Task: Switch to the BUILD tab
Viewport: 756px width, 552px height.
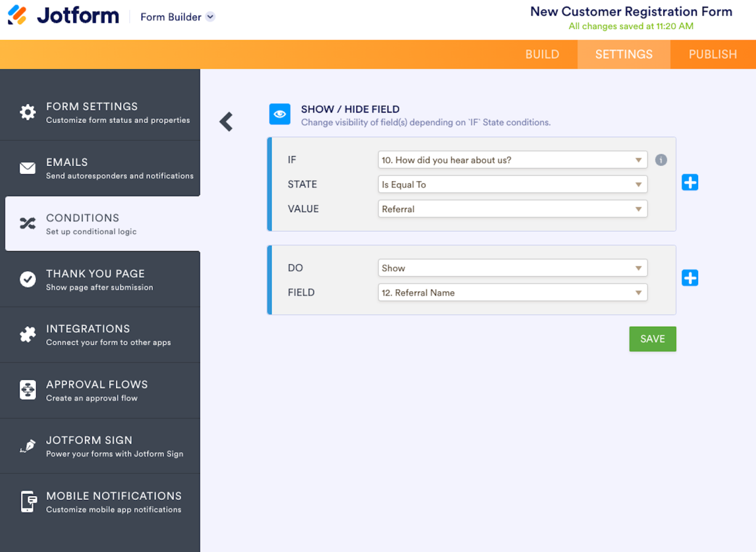Action: (x=542, y=54)
